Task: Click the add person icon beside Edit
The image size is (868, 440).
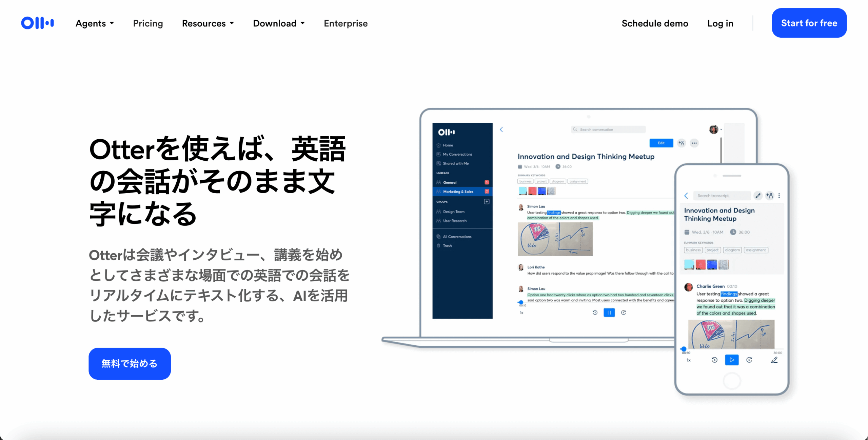Action: pyautogui.click(x=681, y=143)
